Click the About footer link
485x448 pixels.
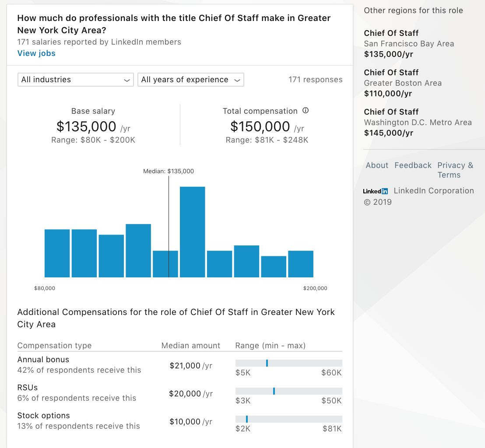pyautogui.click(x=377, y=165)
